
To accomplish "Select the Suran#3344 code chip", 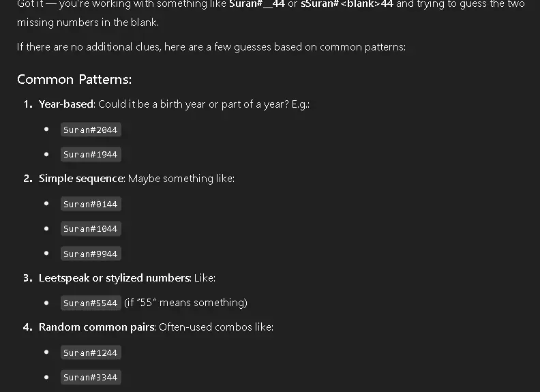I will click(x=91, y=377).
